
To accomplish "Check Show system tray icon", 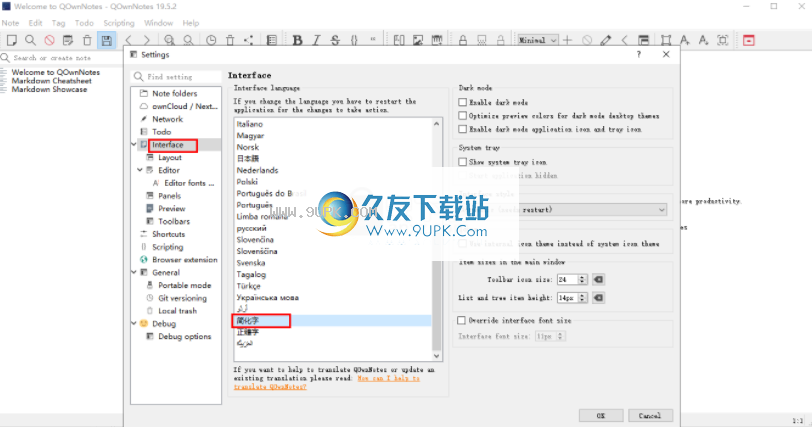I will coord(462,162).
